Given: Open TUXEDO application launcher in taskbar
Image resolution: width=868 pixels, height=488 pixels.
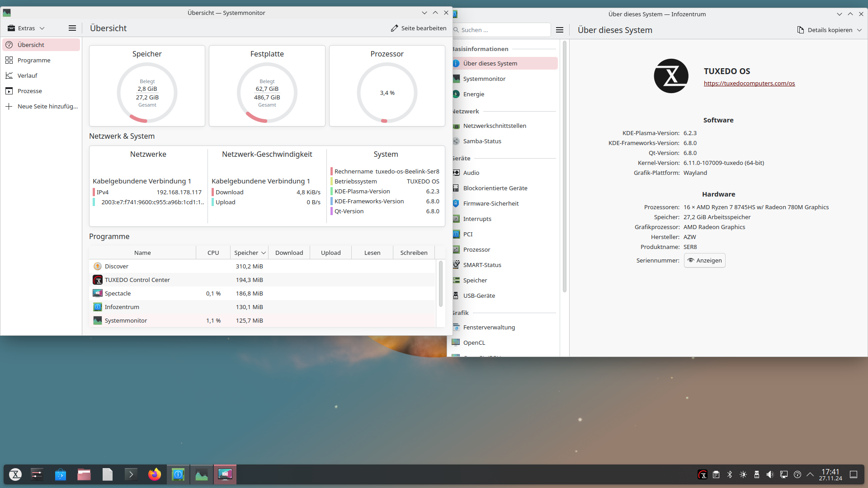Looking at the screenshot, I should [x=15, y=474].
